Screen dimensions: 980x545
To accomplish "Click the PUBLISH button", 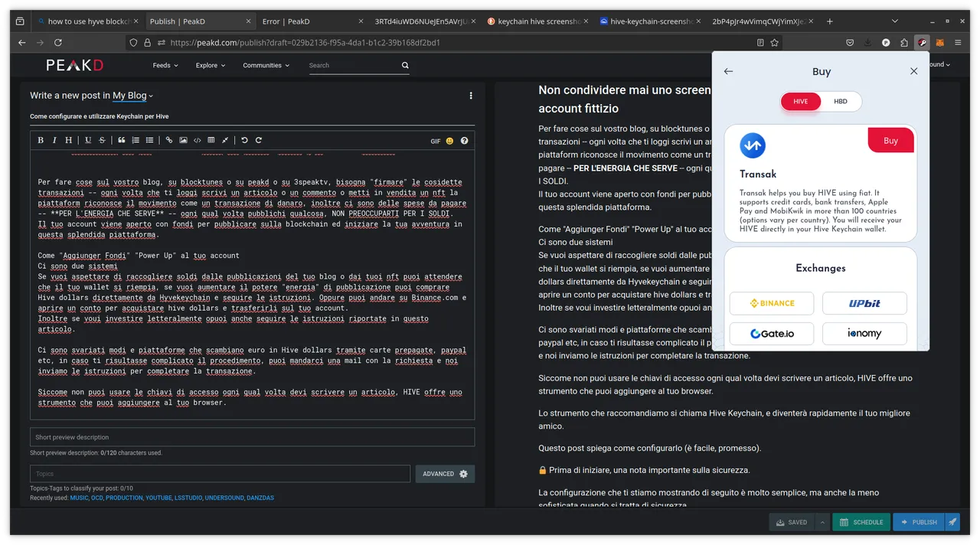I will 918,522.
